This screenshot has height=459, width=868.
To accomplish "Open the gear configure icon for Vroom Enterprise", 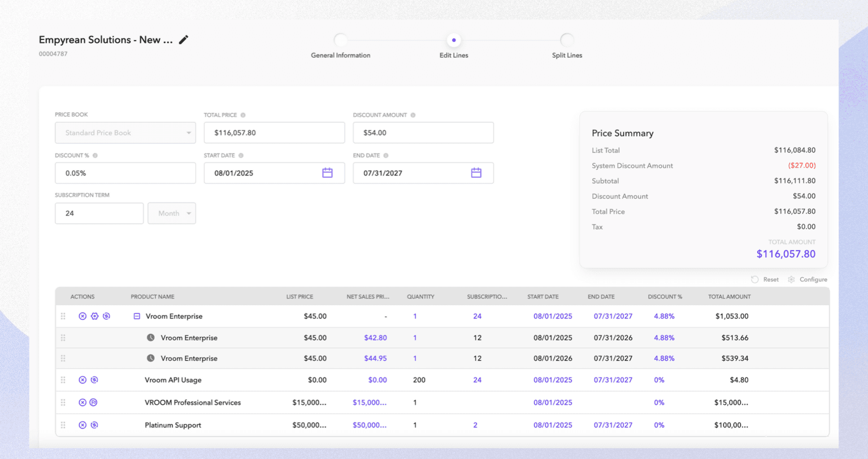I will pyautogui.click(x=94, y=316).
